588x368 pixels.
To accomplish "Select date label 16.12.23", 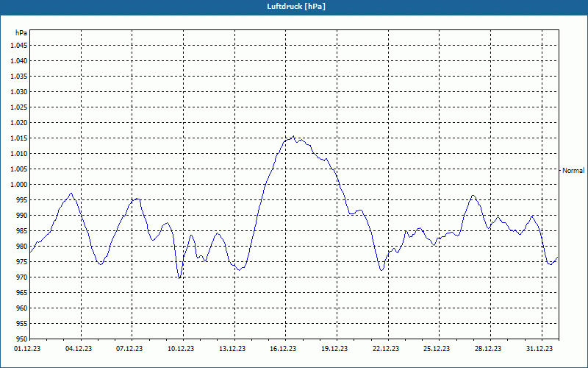I will point(283,349).
